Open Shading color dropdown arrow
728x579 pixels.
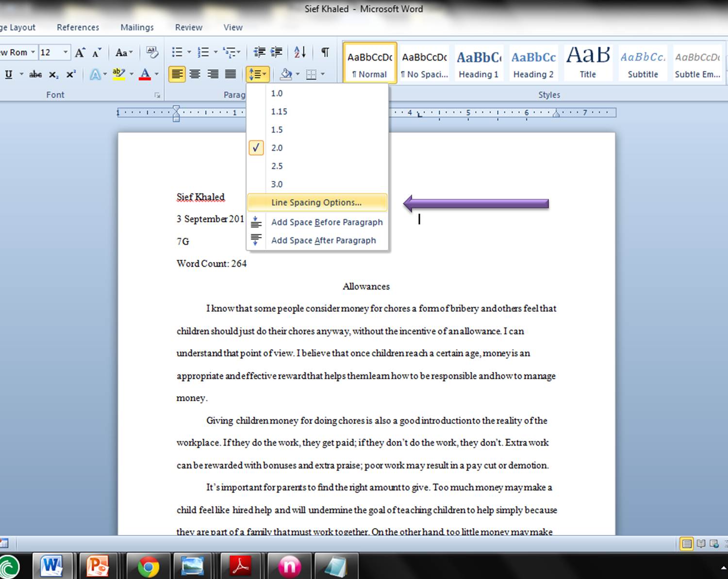pos(298,74)
